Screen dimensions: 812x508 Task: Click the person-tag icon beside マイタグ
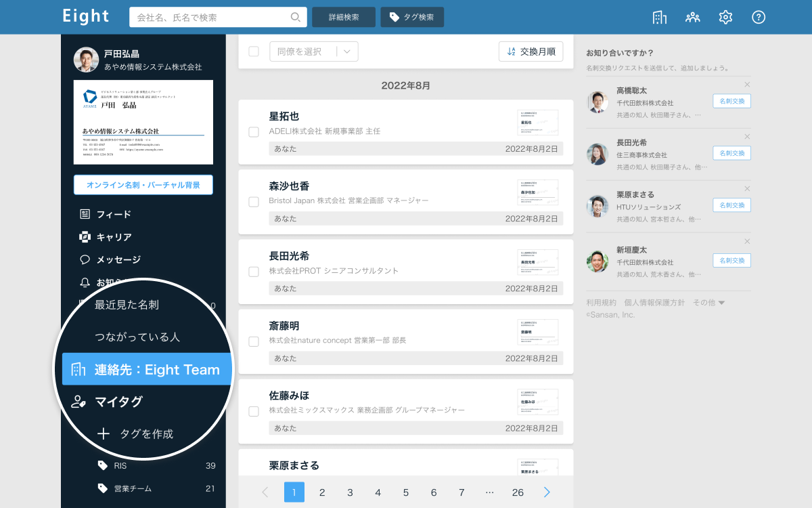78,402
